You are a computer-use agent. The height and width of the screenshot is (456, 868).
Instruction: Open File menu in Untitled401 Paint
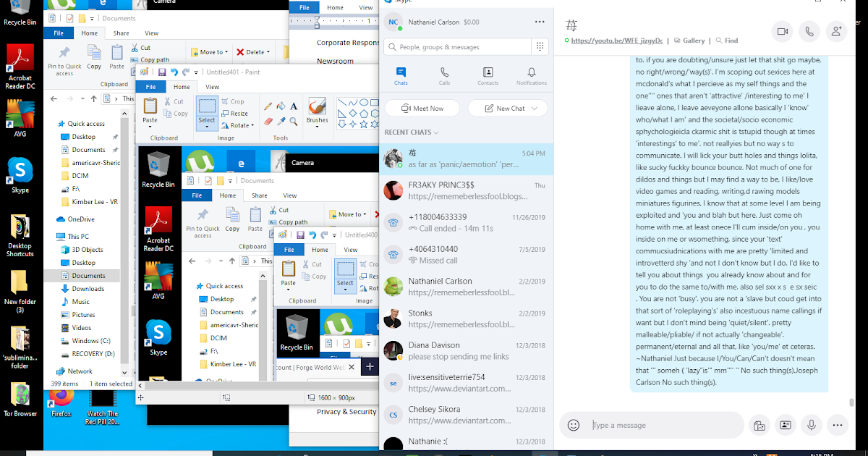(150, 87)
